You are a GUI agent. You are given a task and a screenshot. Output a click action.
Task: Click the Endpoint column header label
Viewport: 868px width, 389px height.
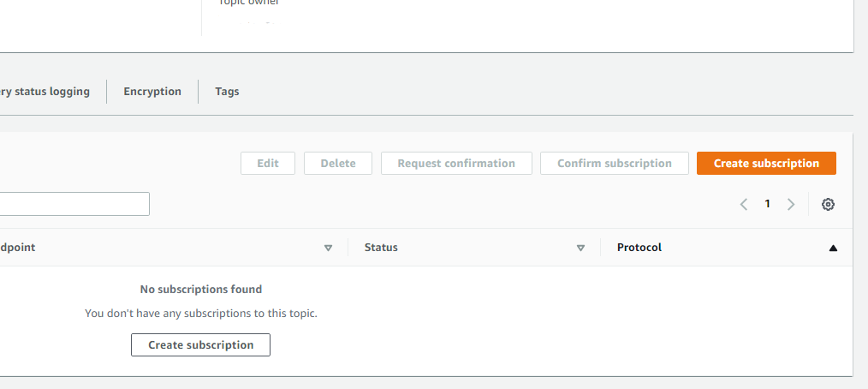[18, 248]
